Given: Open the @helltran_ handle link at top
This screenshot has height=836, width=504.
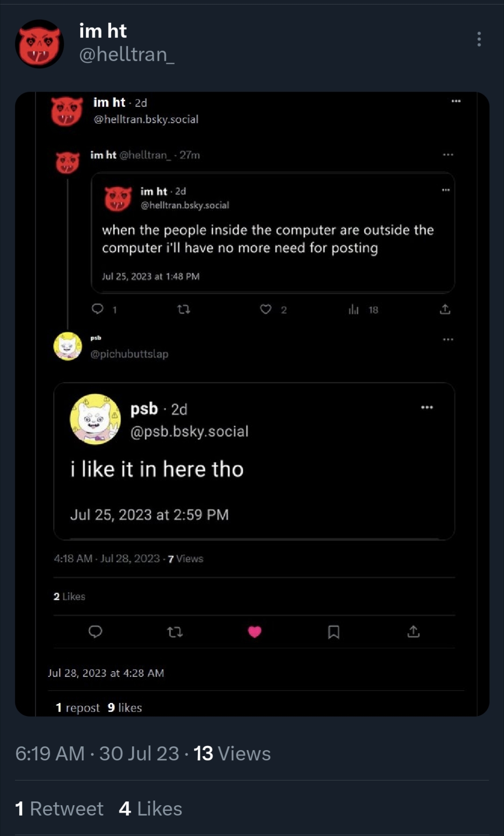Looking at the screenshot, I should point(127,55).
